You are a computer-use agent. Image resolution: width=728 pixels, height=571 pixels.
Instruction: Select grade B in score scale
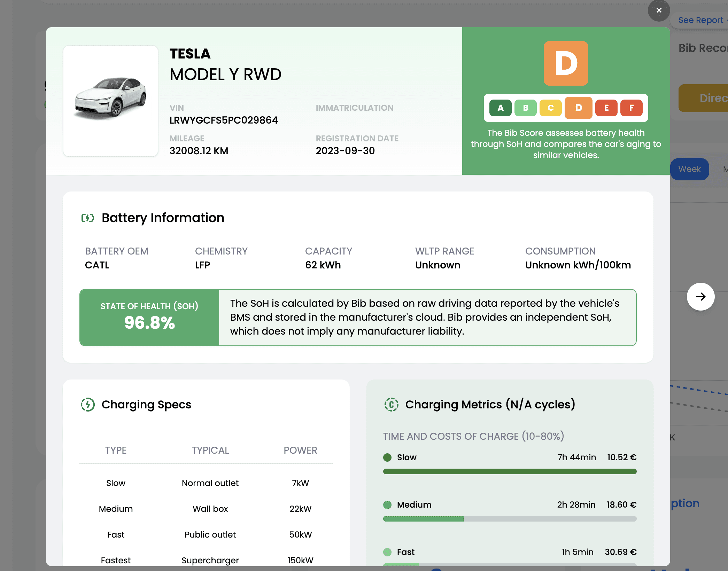525,108
